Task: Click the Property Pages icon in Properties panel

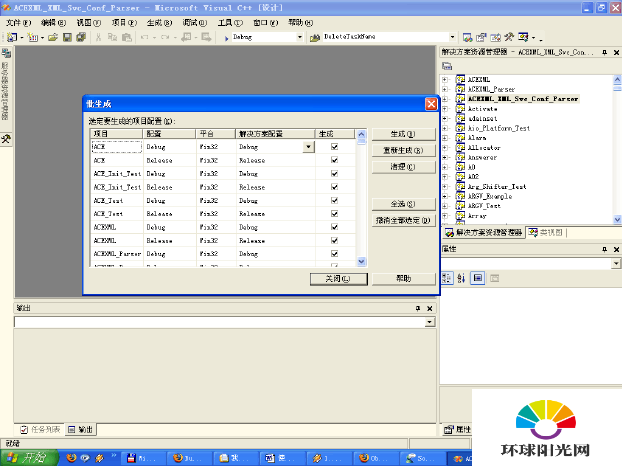Action: point(494,278)
